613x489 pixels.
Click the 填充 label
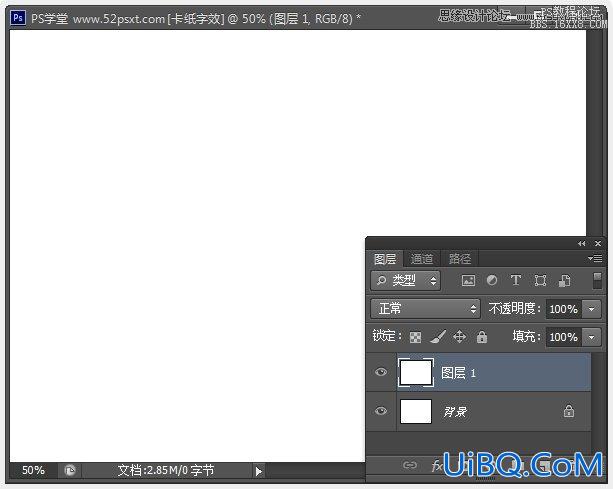[x=526, y=336]
